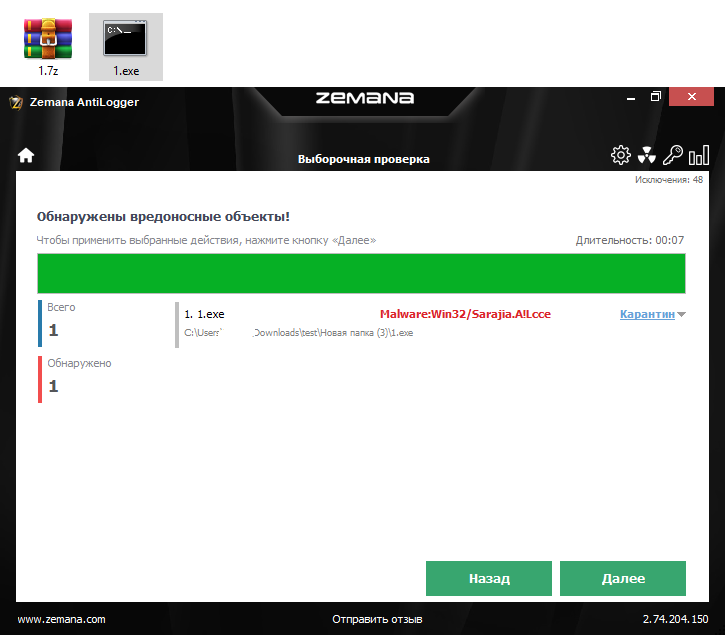
Task: Click the Всего total counter
Action: pos(58,323)
